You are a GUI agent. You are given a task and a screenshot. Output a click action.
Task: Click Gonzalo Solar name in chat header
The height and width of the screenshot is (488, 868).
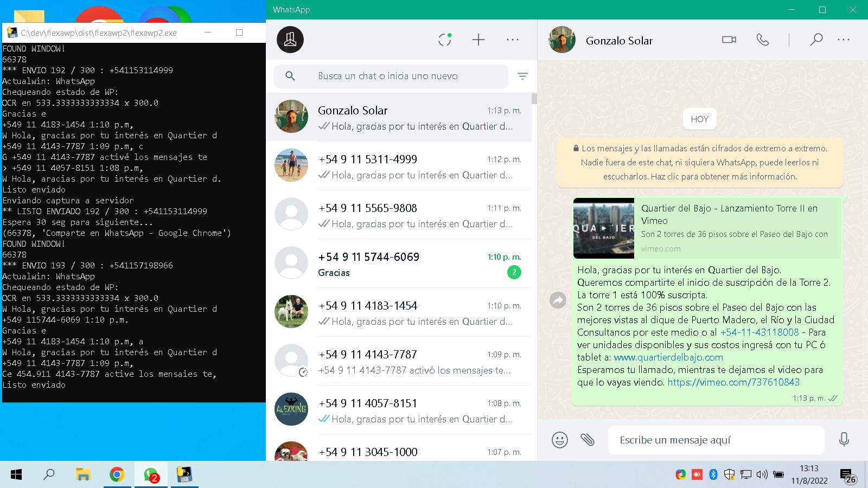click(x=619, y=40)
